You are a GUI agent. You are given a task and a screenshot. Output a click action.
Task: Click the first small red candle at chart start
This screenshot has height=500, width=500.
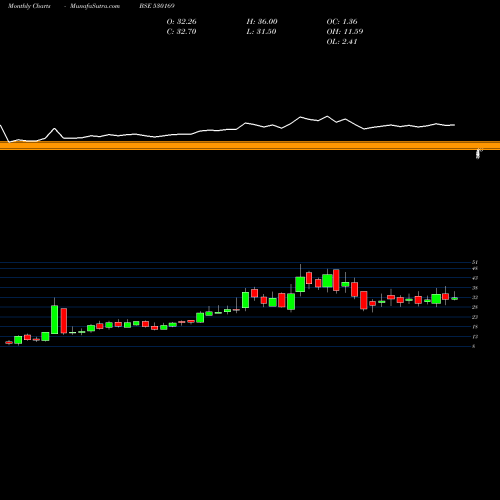(x=9, y=342)
